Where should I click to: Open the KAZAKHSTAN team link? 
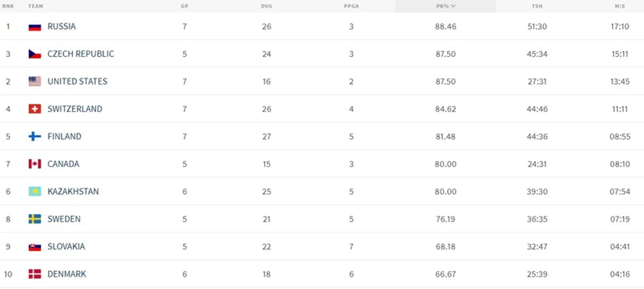click(73, 191)
